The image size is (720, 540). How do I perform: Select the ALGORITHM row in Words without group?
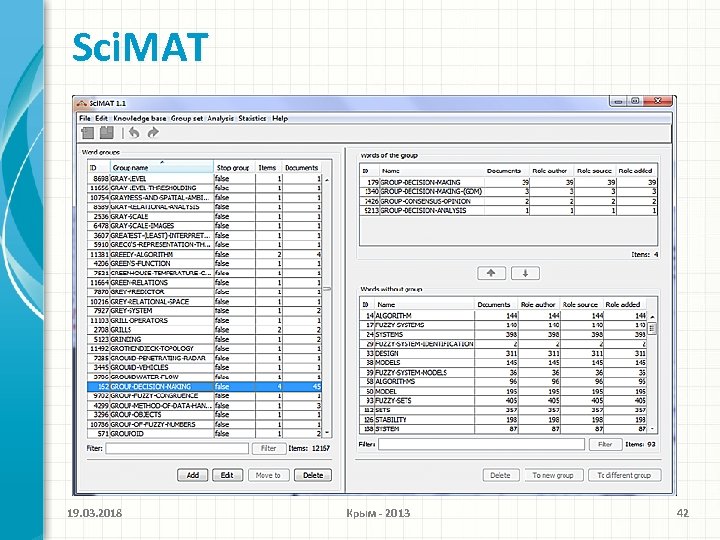[x=504, y=315]
